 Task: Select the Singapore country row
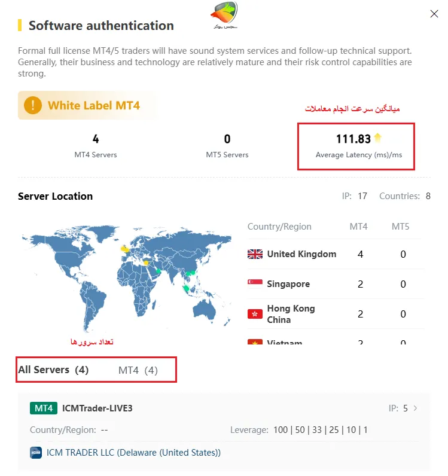click(x=334, y=284)
